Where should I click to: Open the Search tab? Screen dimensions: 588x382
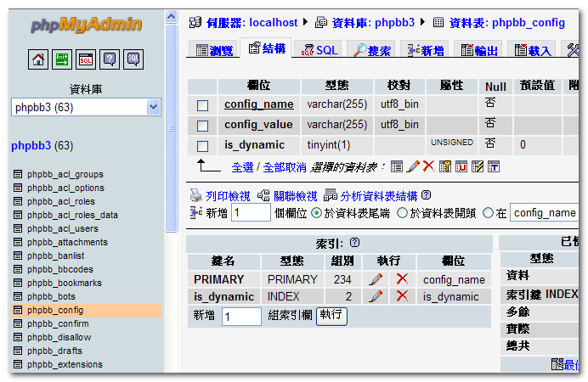371,50
